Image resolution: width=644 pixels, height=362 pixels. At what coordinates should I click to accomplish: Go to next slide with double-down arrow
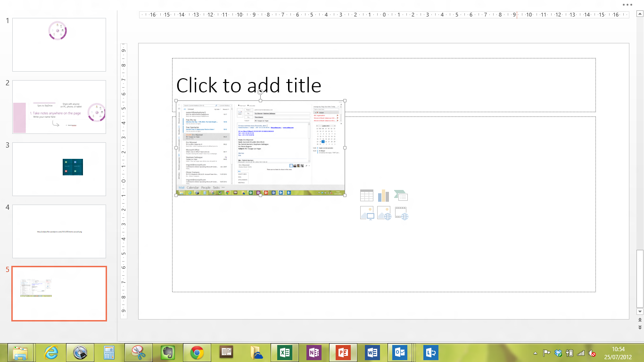[x=640, y=327]
